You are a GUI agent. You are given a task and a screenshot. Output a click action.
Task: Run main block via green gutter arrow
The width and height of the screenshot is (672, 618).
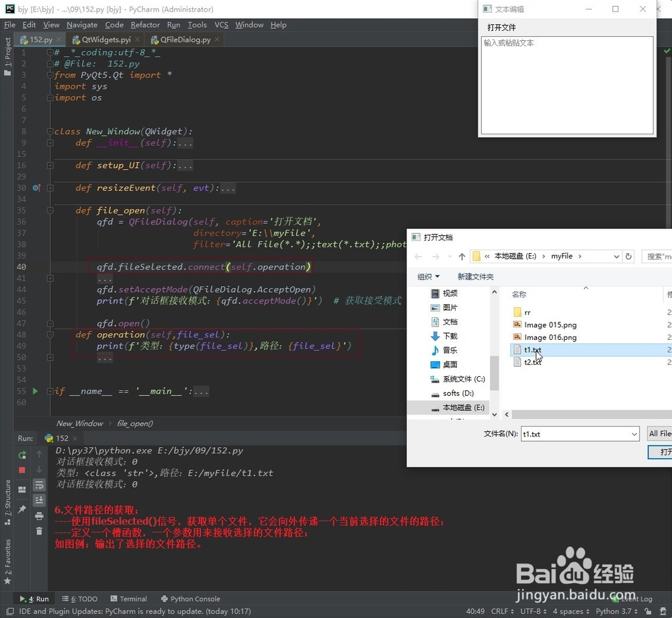click(x=35, y=391)
